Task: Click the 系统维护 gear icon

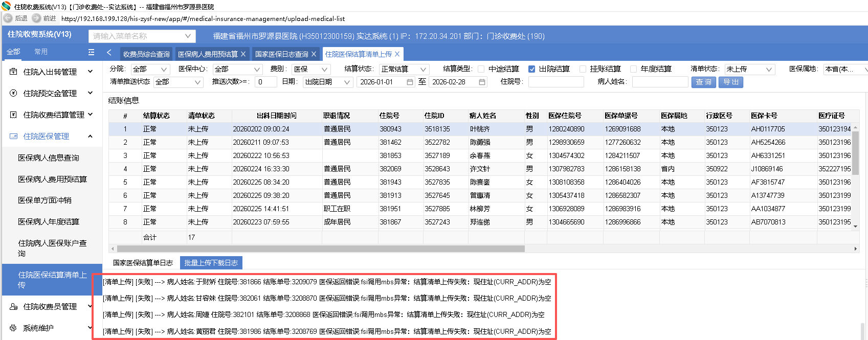Action: pos(13,328)
